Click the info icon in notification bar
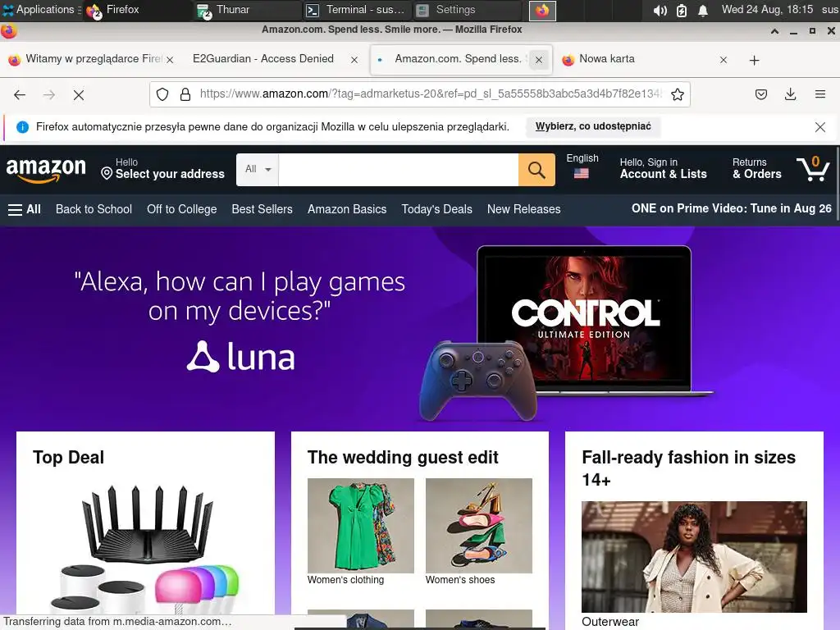840x630 pixels. point(22,127)
